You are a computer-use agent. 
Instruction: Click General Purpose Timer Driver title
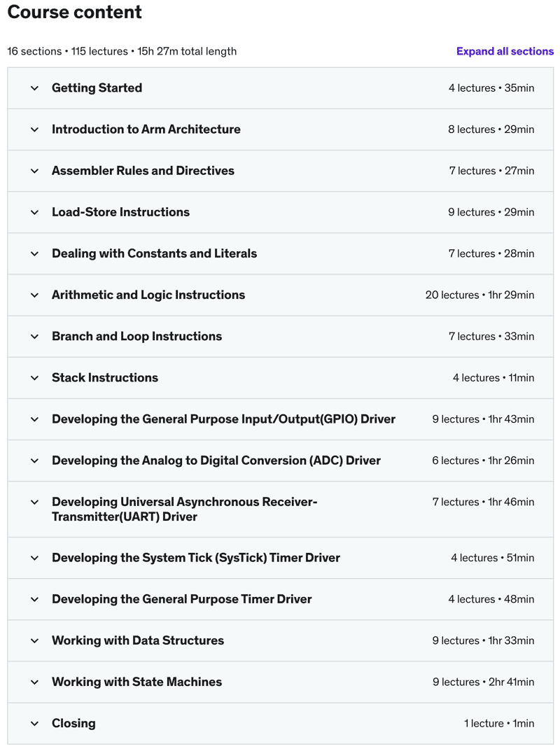pyautogui.click(x=182, y=599)
